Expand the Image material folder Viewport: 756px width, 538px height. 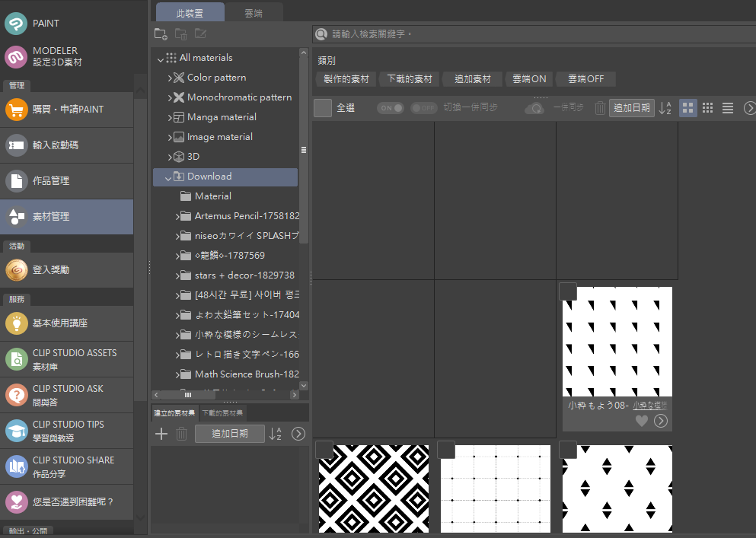click(x=170, y=138)
